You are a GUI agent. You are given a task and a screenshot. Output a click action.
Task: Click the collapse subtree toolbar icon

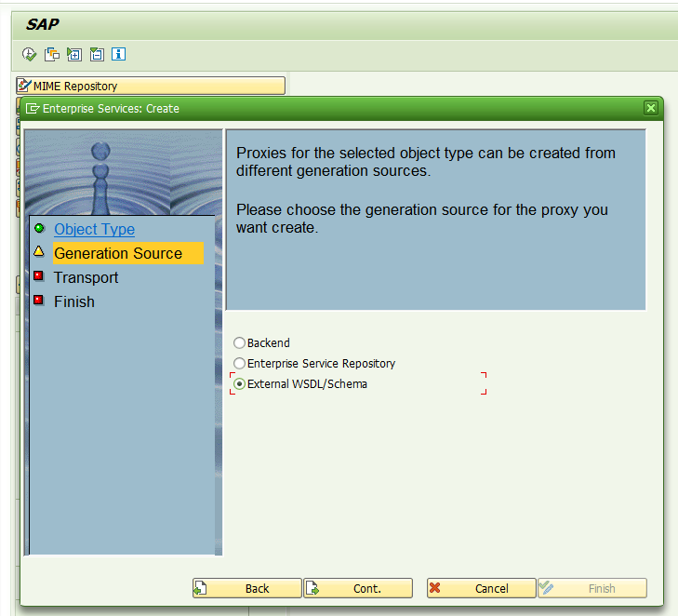(97, 55)
